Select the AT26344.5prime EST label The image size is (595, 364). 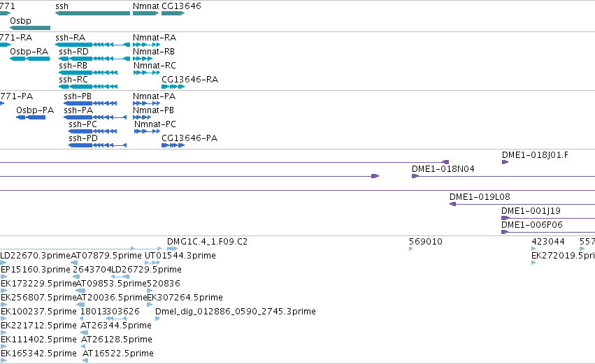(x=116, y=326)
